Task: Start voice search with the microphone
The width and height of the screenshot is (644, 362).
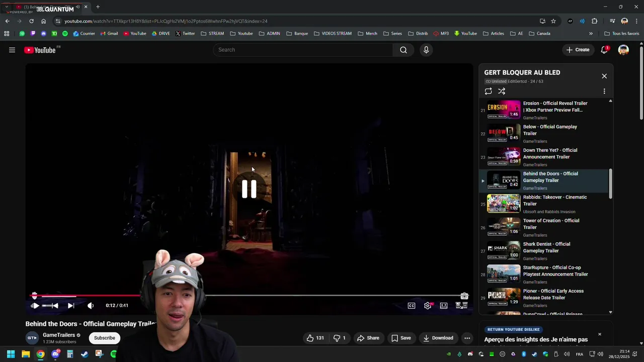Action: (426, 50)
